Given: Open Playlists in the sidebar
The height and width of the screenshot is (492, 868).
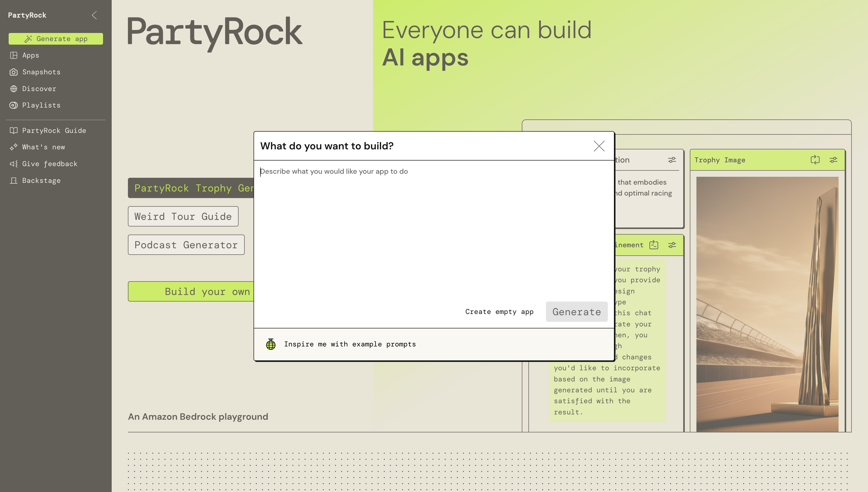Looking at the screenshot, I should [41, 105].
